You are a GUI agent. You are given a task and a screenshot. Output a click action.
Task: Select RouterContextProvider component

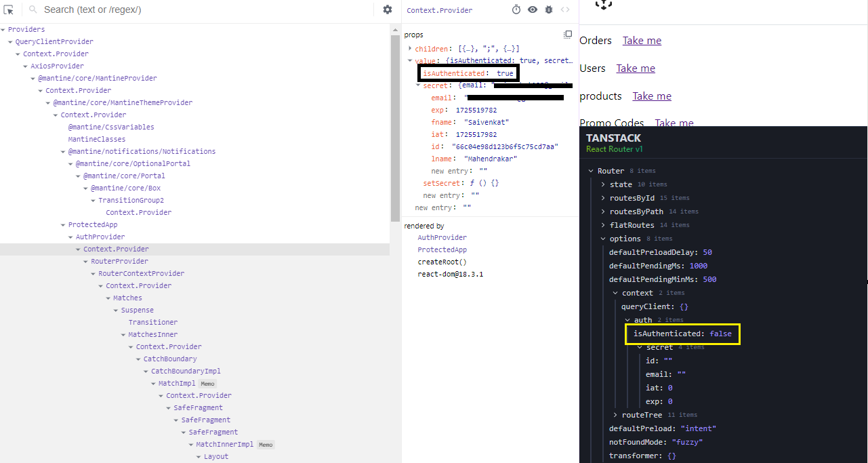tap(141, 274)
